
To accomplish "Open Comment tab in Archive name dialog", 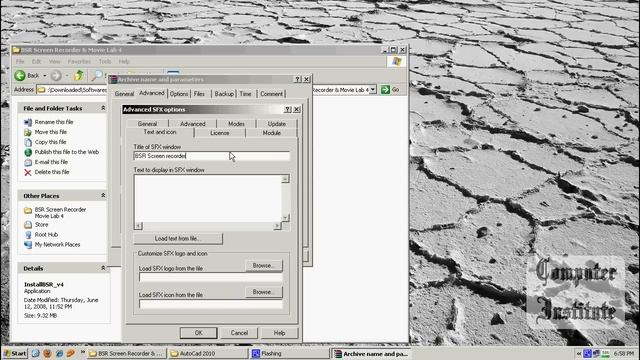I will point(271,94).
